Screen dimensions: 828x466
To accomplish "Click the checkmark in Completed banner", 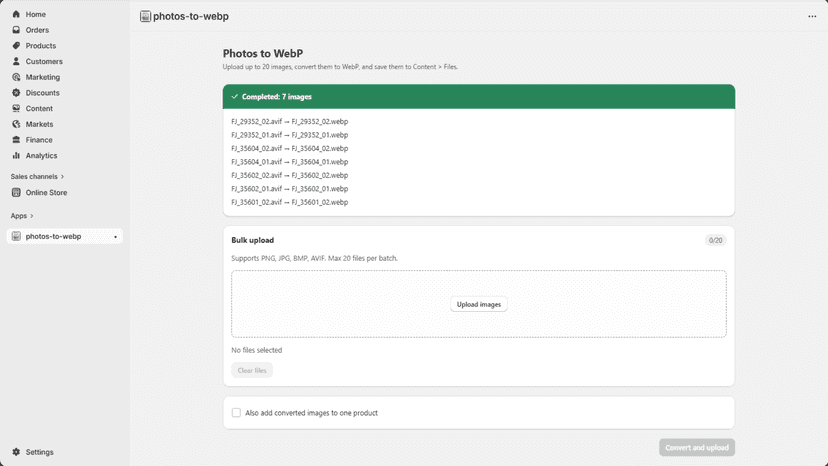I will coord(234,97).
